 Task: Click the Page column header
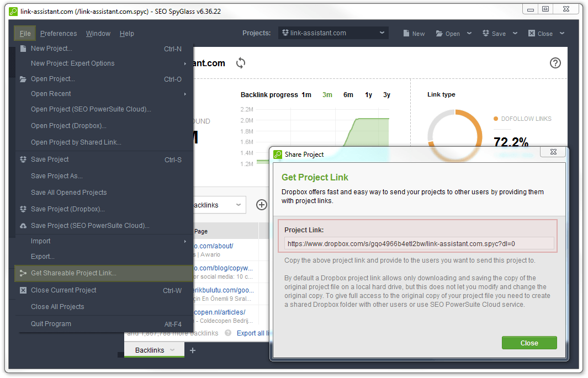[x=201, y=231]
